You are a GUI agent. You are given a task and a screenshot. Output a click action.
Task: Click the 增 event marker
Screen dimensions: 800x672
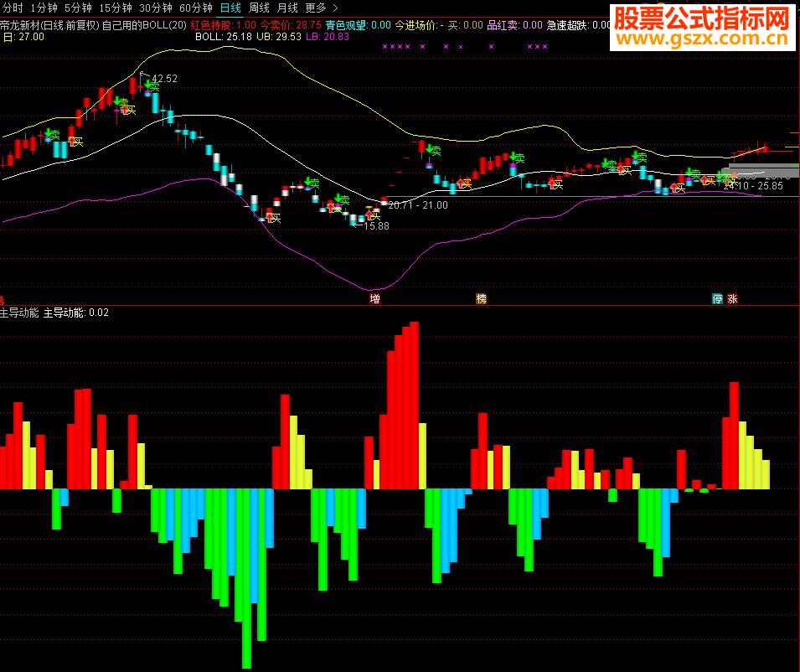375,298
